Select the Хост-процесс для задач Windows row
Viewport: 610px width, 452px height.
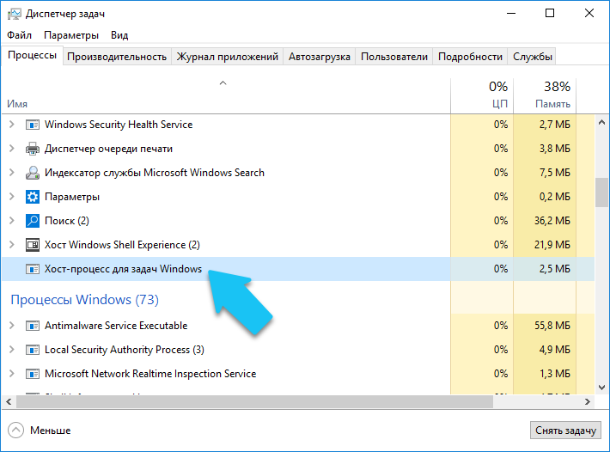pos(298,269)
